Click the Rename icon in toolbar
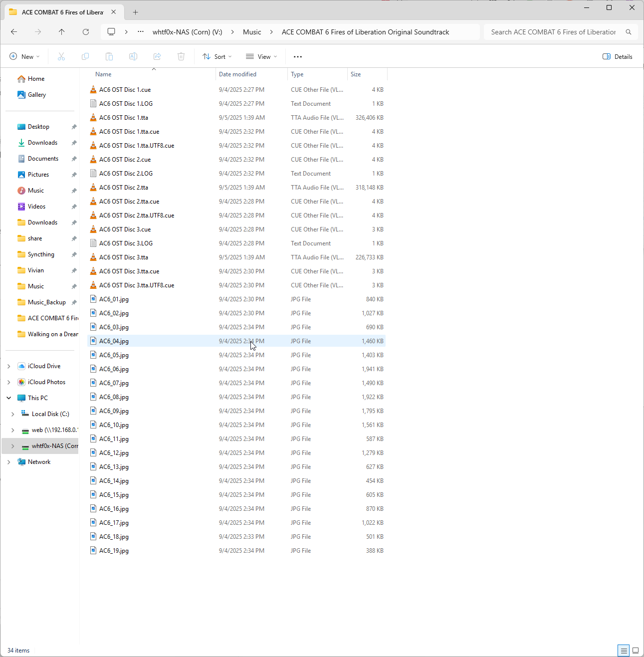 (133, 57)
